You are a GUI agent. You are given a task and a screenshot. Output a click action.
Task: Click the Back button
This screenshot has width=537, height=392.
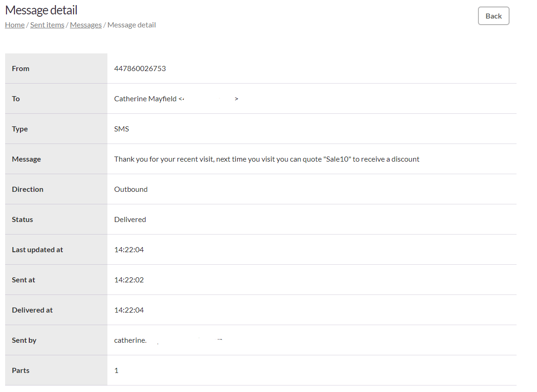click(493, 15)
